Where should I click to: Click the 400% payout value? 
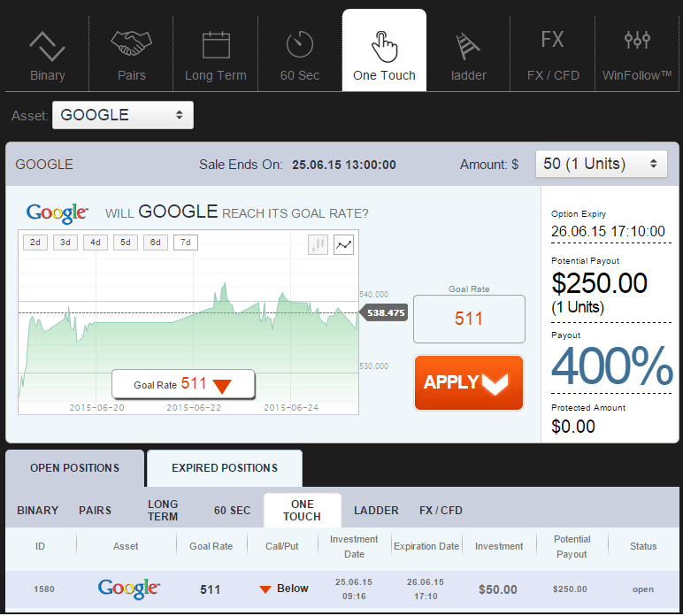tap(612, 366)
